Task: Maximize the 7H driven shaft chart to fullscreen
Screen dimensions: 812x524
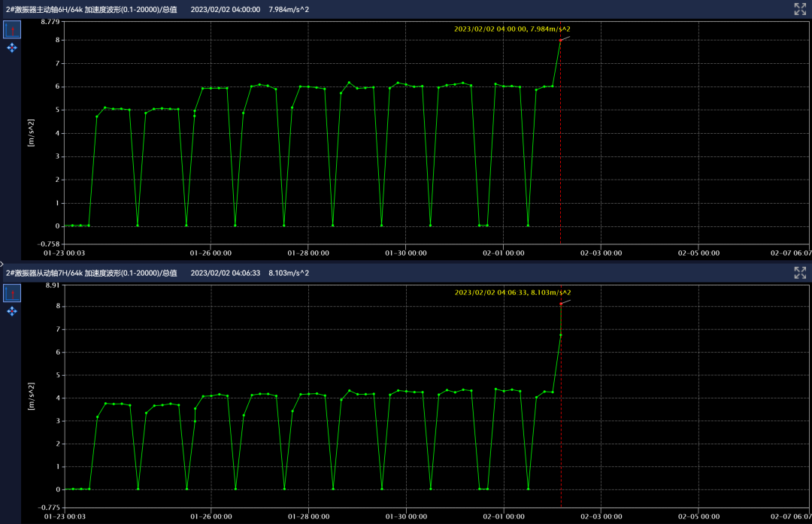Action: 800,272
